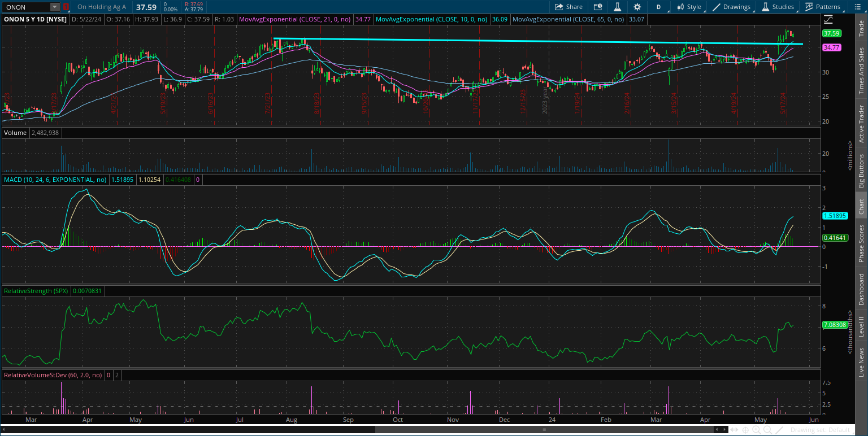
Task: Open the Dashboard side tab
Action: click(861, 290)
